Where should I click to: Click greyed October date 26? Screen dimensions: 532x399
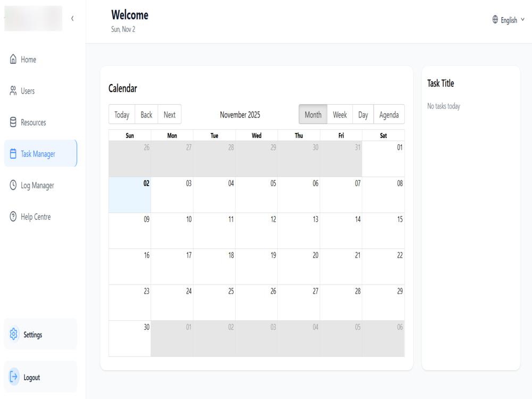coord(146,147)
